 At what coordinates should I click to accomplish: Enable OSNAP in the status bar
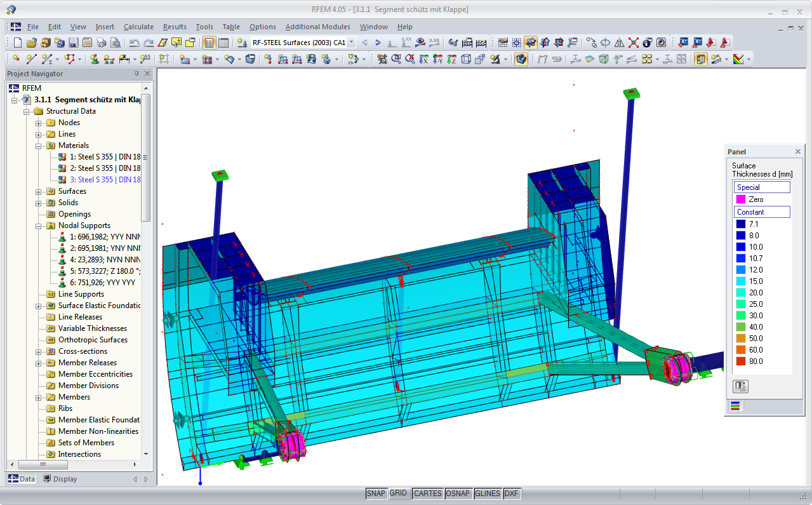click(458, 493)
